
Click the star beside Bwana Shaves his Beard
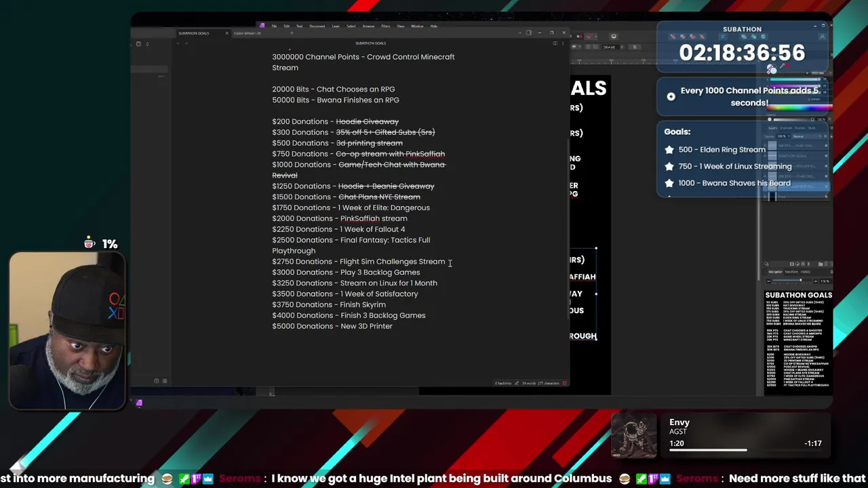point(669,183)
